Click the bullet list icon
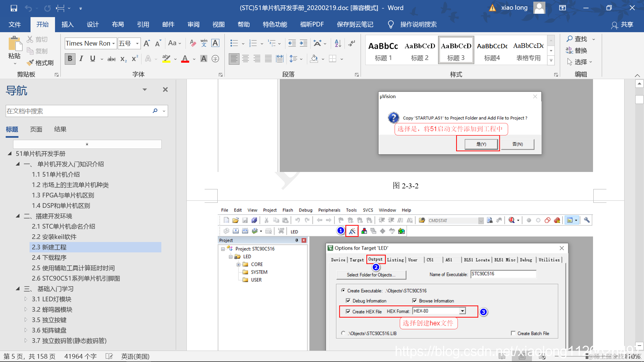 [x=234, y=43]
